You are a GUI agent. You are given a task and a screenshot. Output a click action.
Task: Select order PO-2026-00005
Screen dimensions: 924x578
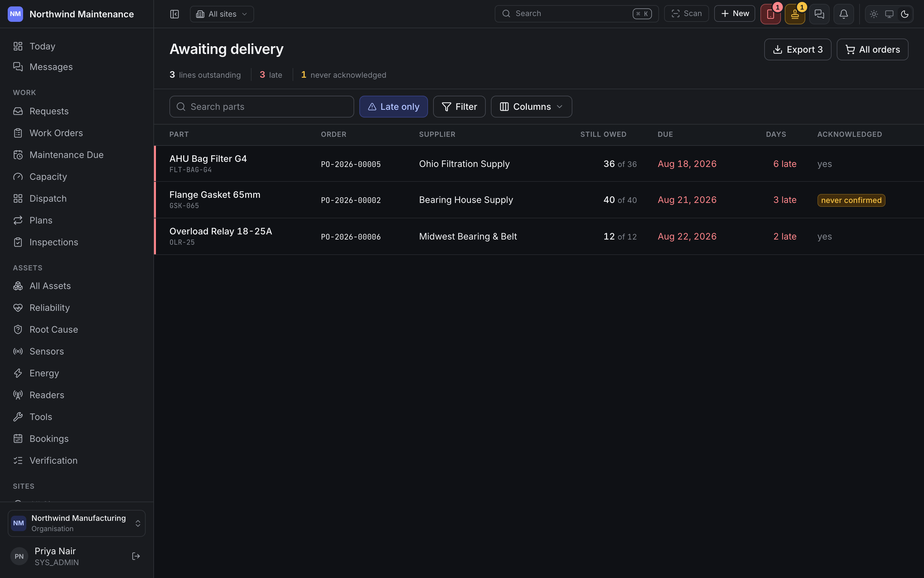tap(351, 164)
